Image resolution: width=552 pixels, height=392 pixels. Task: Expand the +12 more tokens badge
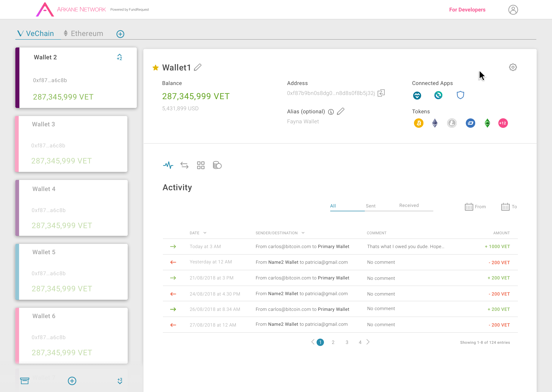coord(503,123)
